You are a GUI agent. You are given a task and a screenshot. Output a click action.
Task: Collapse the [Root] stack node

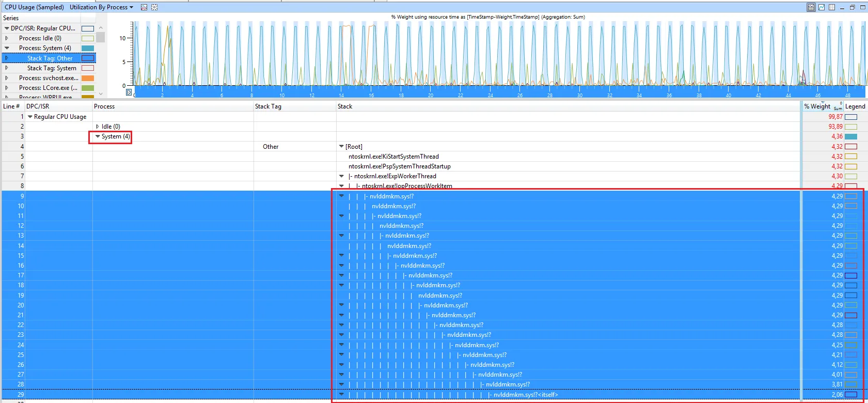click(341, 147)
